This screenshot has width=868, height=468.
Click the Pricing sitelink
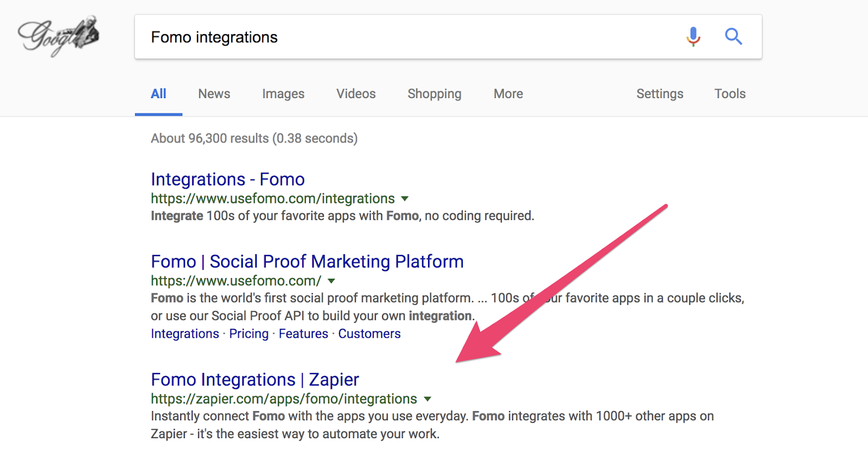point(248,334)
